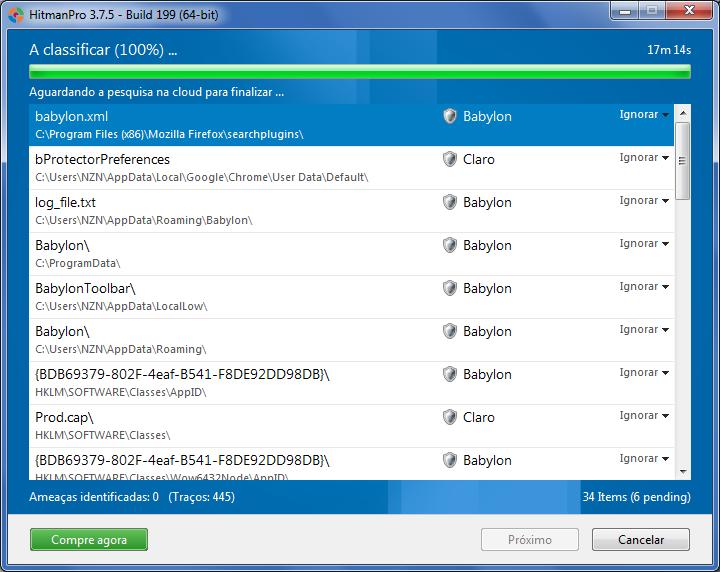Click the Claro label for Prod.cap\
Viewport: 720px width, 572px height.
pos(479,417)
